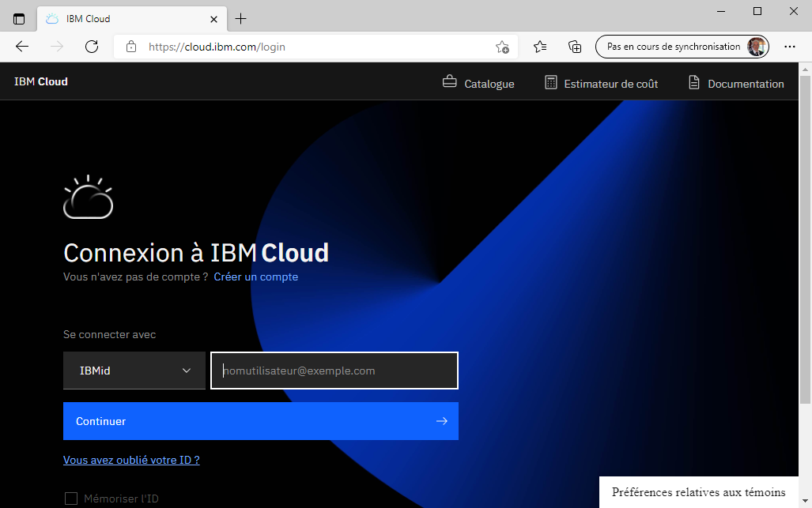Click the Documentation page icon

[x=694, y=82]
